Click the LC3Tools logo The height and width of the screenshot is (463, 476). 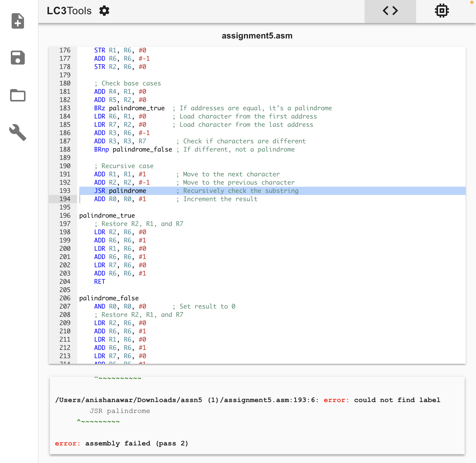[69, 11]
